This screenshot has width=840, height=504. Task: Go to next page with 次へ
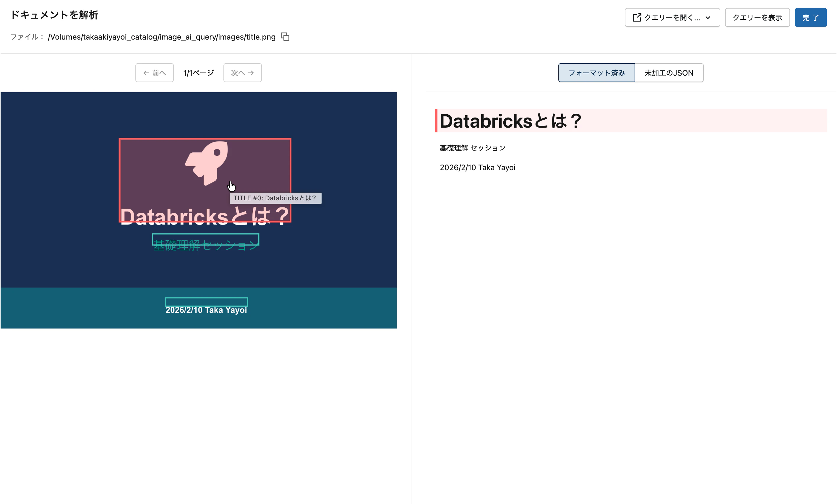tap(242, 73)
